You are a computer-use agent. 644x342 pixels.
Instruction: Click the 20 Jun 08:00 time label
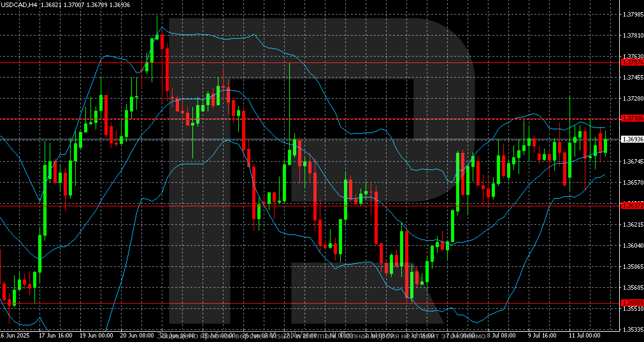pyautogui.click(x=137, y=336)
